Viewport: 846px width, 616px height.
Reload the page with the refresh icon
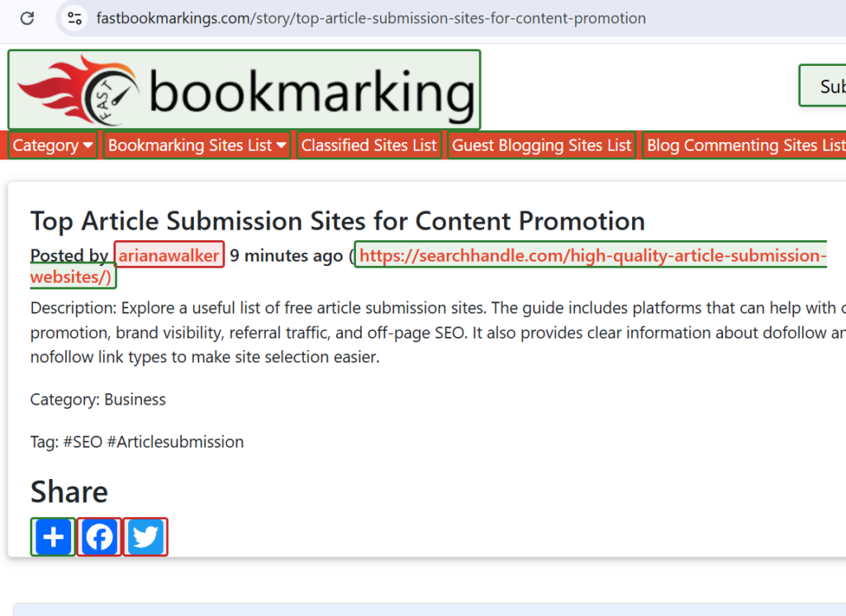pyautogui.click(x=27, y=18)
